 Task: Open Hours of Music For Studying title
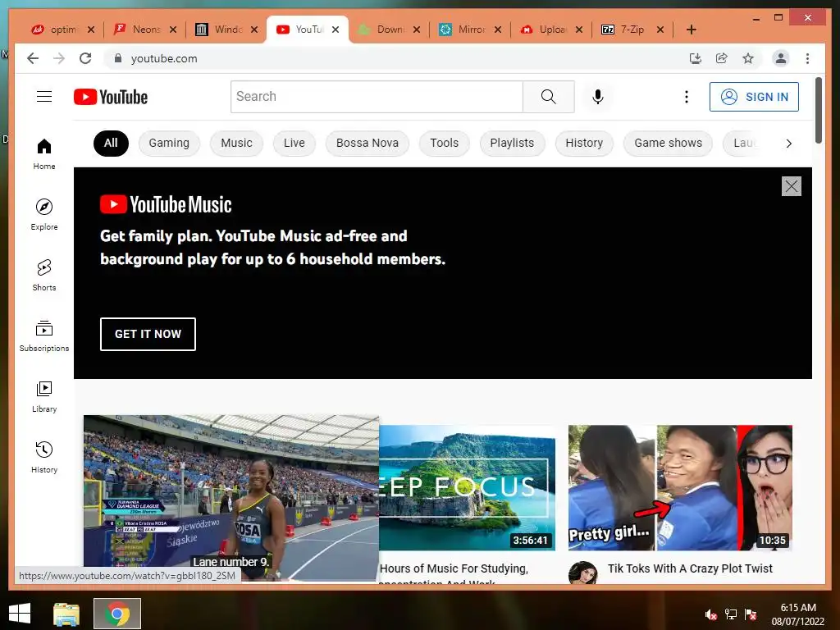pyautogui.click(x=454, y=568)
